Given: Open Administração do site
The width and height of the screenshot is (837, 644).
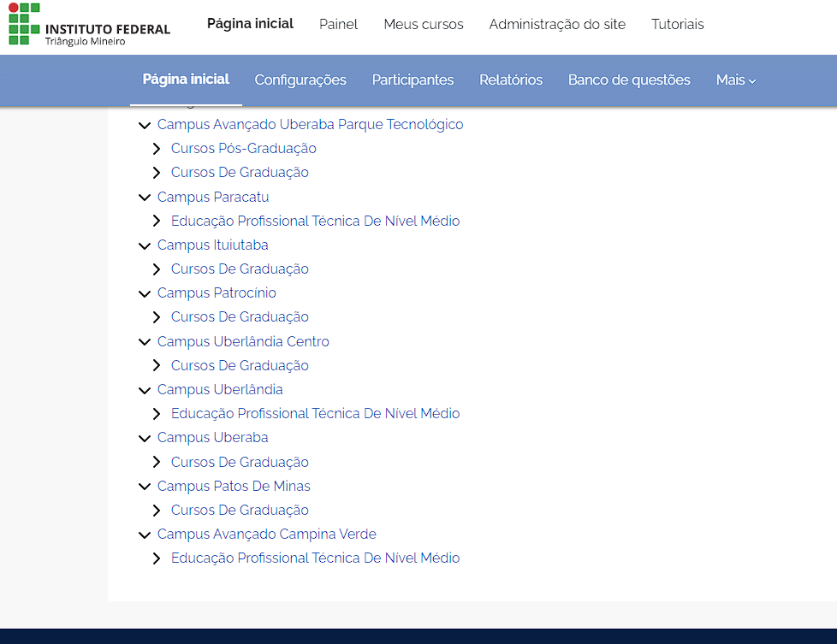Looking at the screenshot, I should (557, 24).
